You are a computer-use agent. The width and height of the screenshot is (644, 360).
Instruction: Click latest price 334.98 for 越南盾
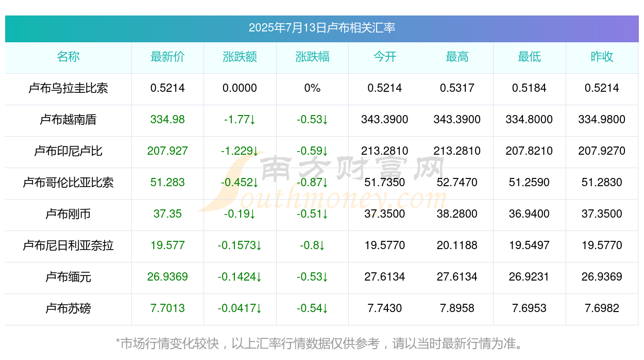(x=167, y=120)
